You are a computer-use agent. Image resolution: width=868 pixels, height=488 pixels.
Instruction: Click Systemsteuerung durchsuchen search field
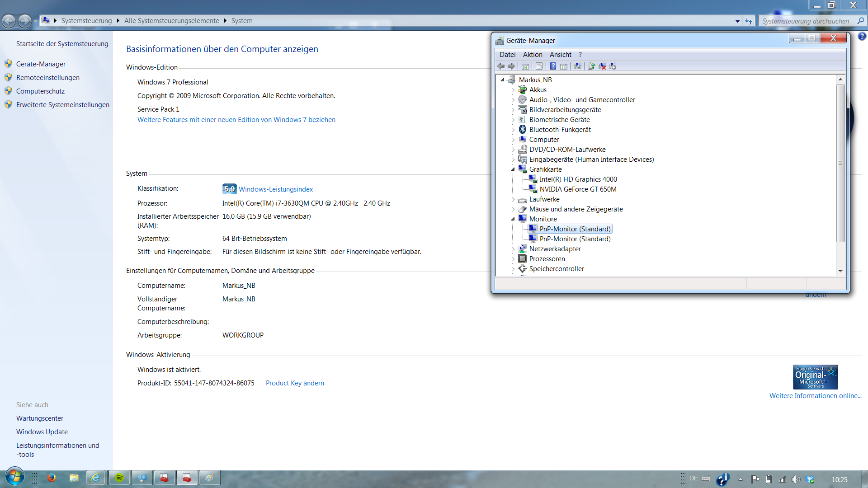coord(806,21)
